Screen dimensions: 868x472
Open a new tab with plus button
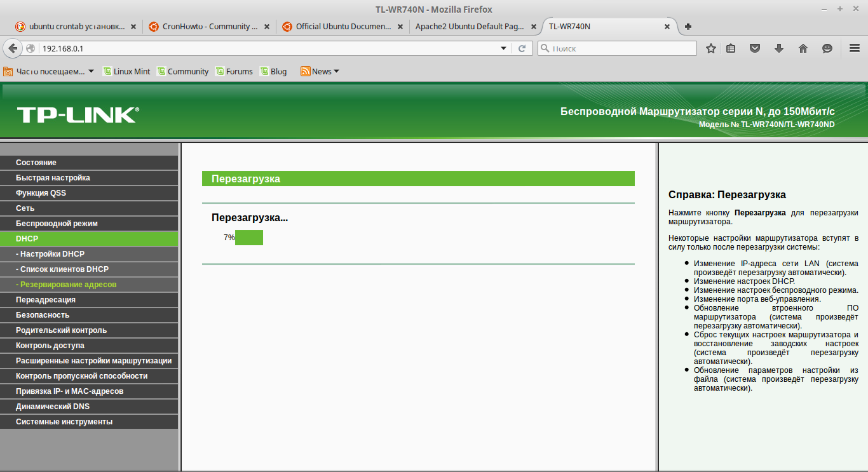point(688,27)
